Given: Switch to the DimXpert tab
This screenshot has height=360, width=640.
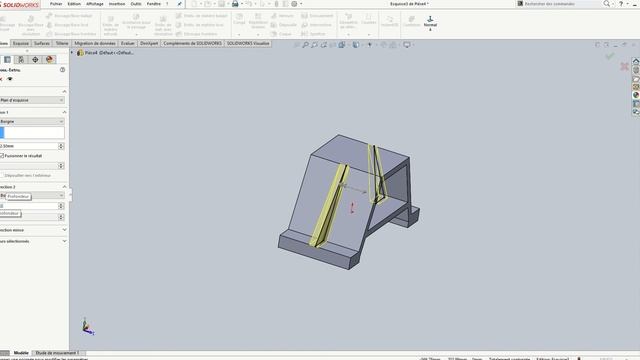Looking at the screenshot, I should coord(149,43).
